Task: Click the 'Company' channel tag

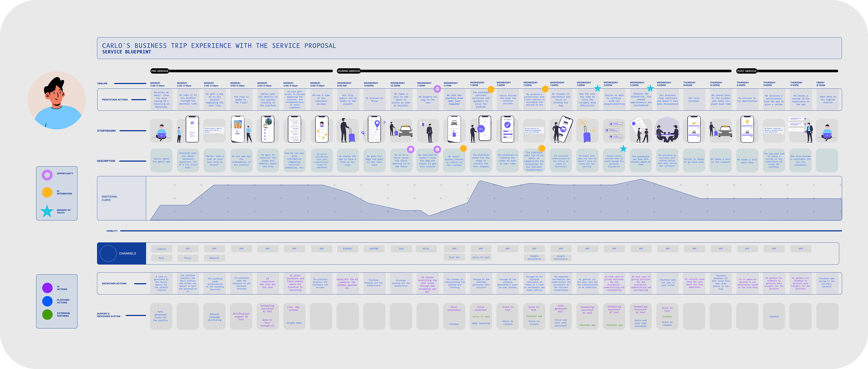Action: pyautogui.click(x=161, y=249)
